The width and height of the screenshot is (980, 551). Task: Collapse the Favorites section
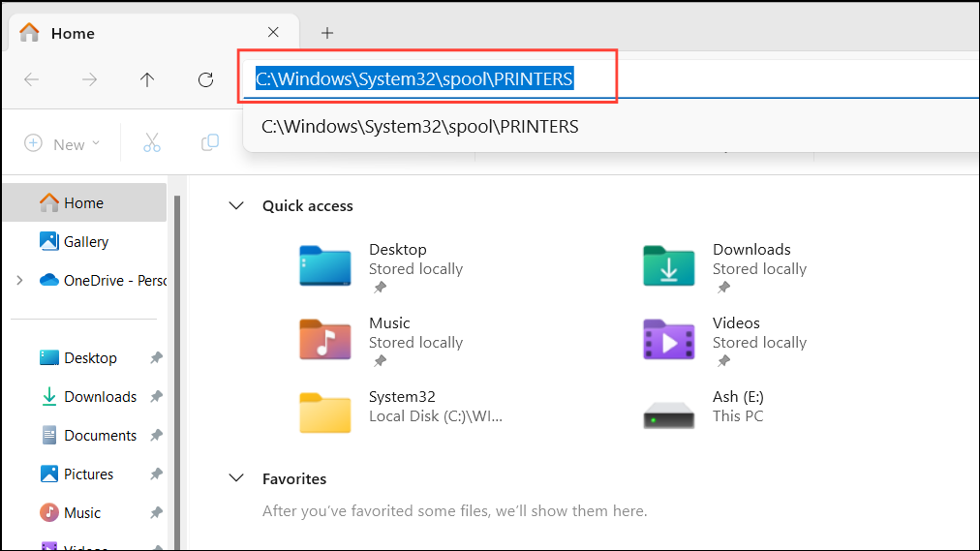tap(235, 478)
